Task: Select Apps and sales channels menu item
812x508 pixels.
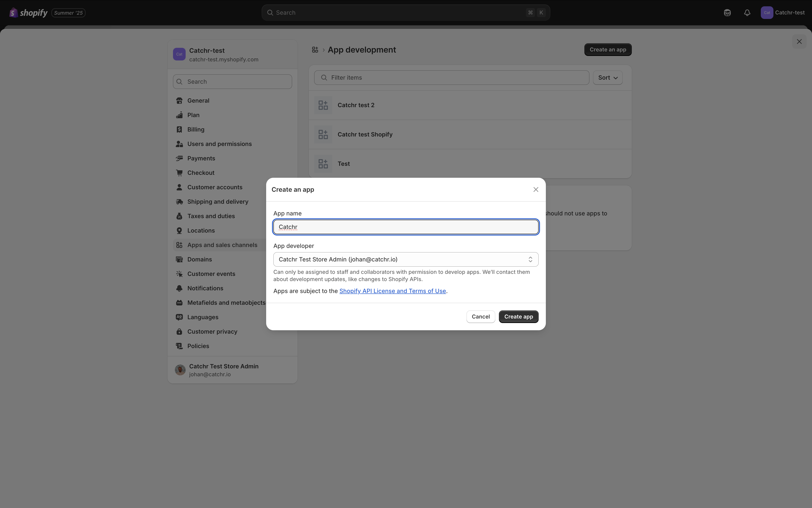Action: pos(220,245)
